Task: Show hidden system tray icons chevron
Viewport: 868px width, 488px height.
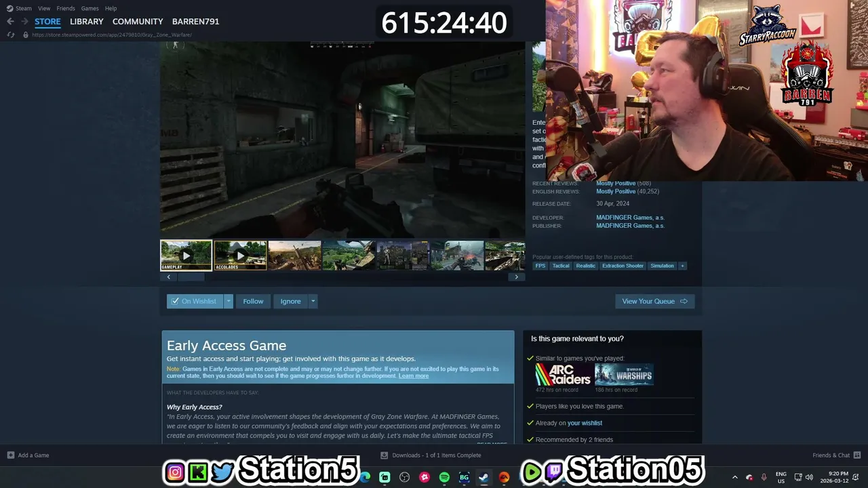Action: point(734,477)
